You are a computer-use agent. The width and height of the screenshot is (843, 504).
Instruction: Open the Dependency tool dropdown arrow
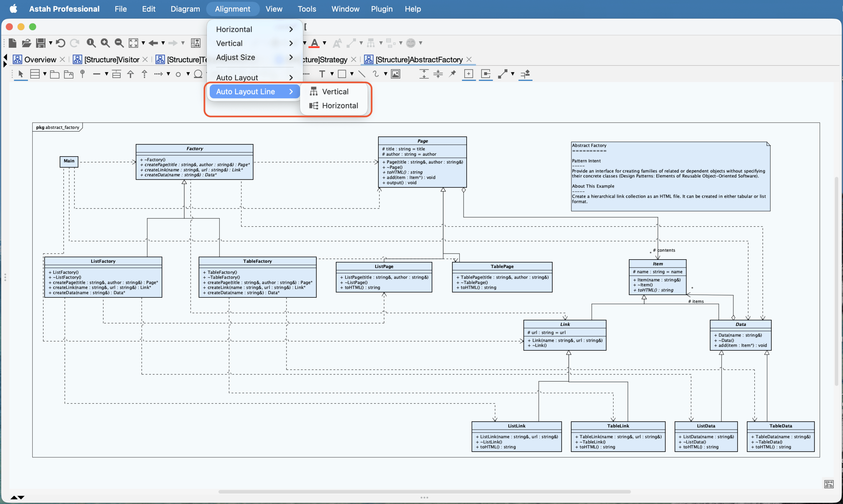168,74
